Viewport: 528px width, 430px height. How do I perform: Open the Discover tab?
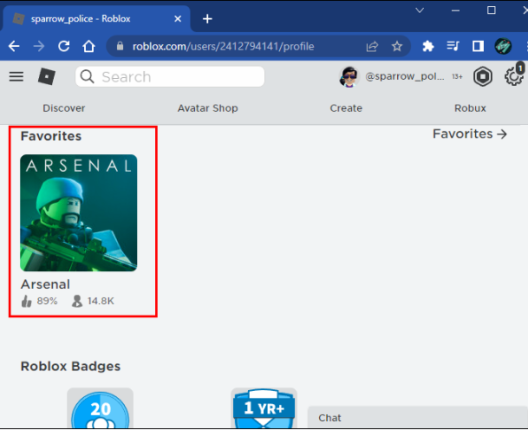coord(64,108)
